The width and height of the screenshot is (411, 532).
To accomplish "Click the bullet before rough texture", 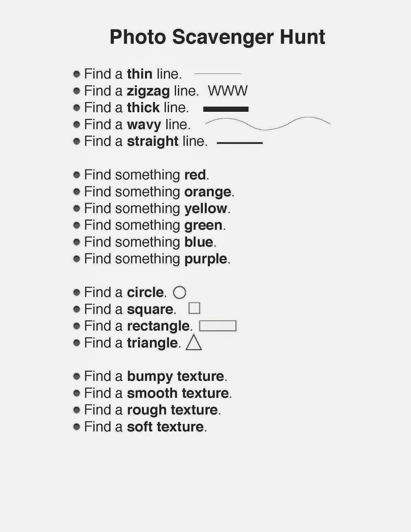I will pos(77,410).
